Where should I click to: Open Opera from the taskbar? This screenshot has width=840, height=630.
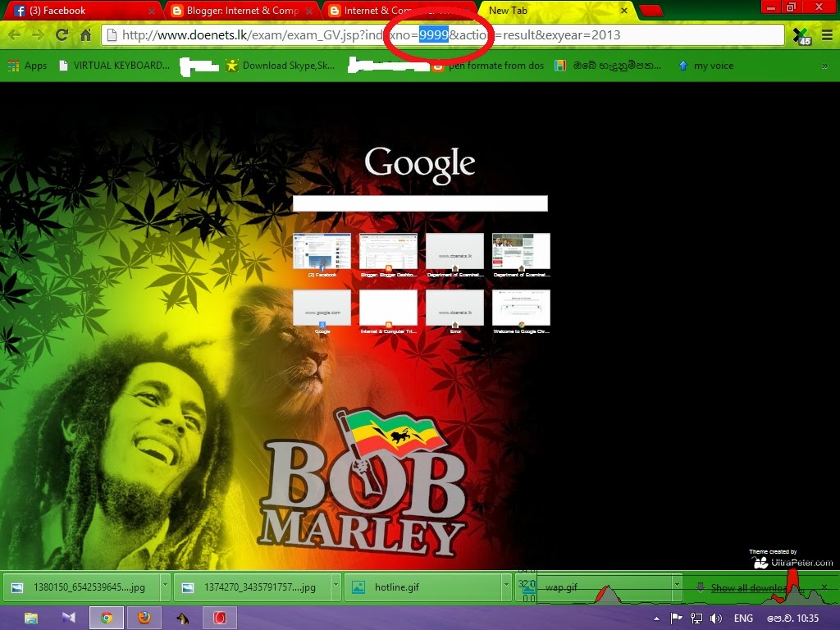click(220, 619)
